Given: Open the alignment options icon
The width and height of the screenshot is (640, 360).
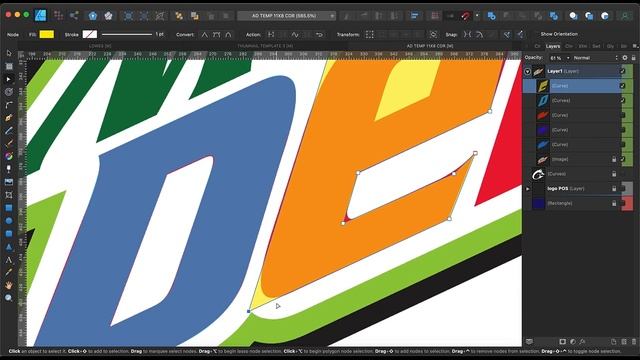Looking at the screenshot, I should 415,16.
